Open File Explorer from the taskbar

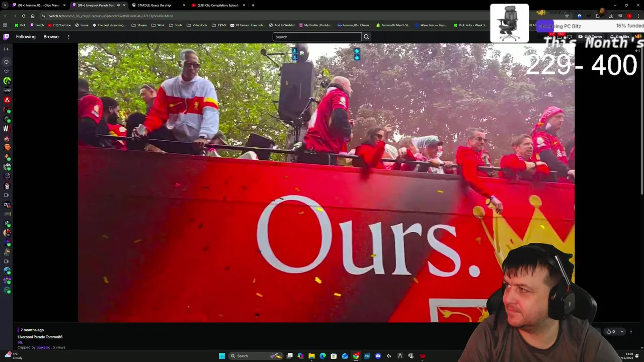tap(311, 356)
